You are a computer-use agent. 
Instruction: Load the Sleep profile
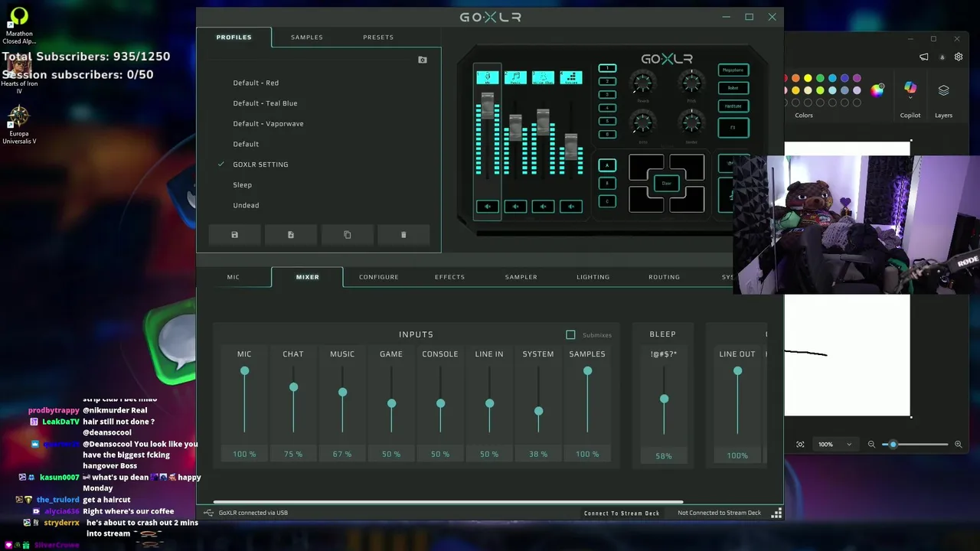point(242,184)
